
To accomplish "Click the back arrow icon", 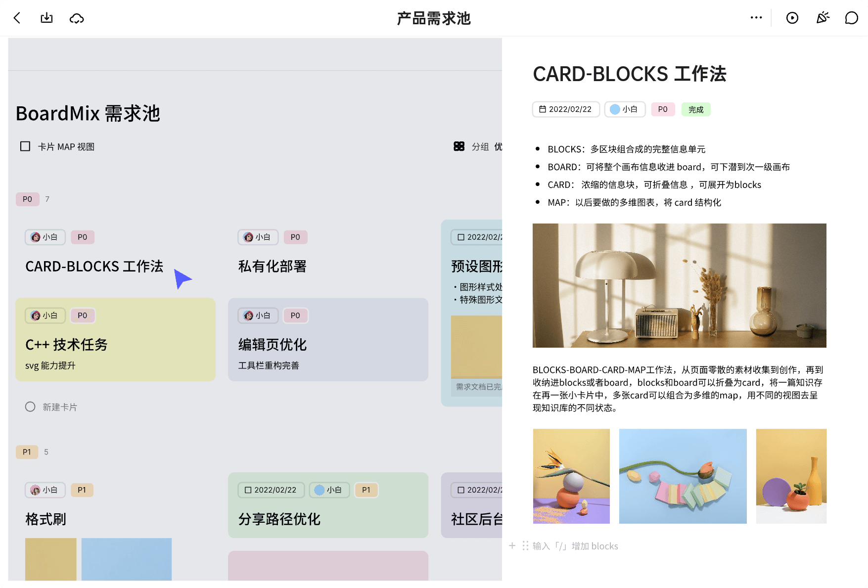I will [x=17, y=18].
